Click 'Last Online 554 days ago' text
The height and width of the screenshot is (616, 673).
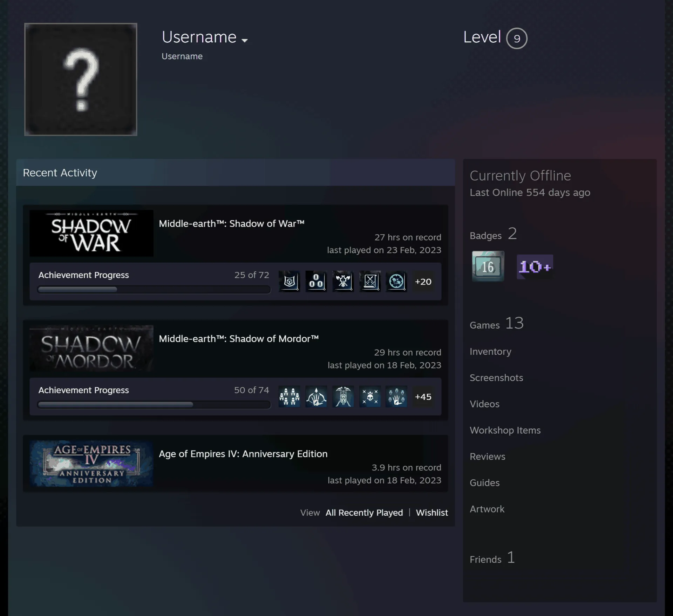(x=530, y=192)
